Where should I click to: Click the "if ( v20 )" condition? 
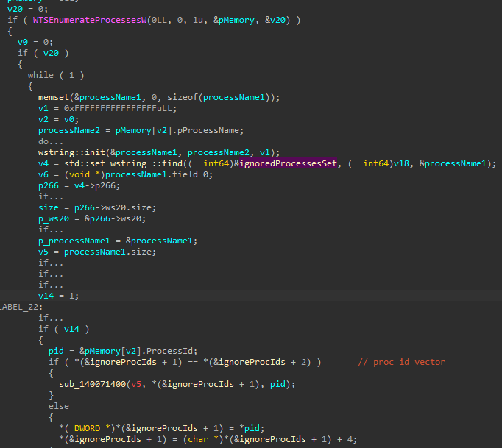point(43,53)
